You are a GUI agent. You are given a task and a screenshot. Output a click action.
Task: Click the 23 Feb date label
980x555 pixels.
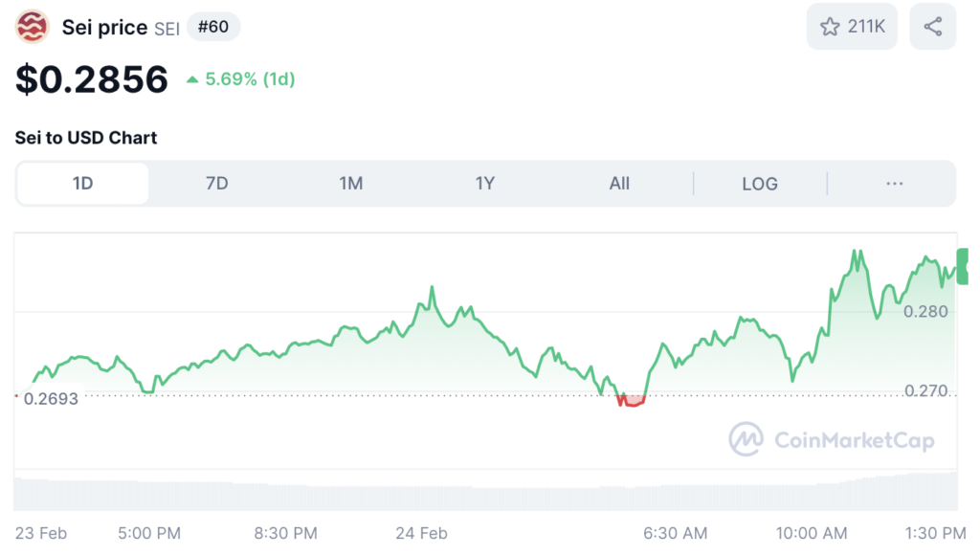[x=40, y=533]
